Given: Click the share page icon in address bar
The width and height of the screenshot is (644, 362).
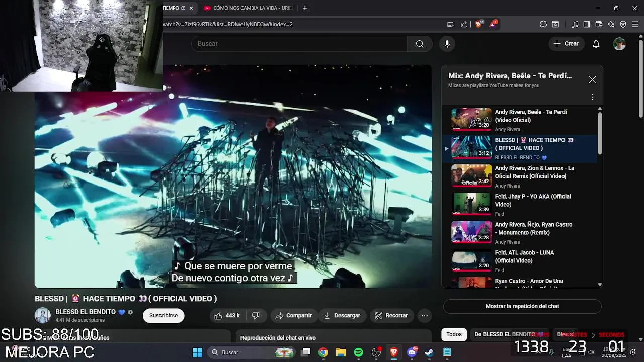Looking at the screenshot, I should [464, 24].
